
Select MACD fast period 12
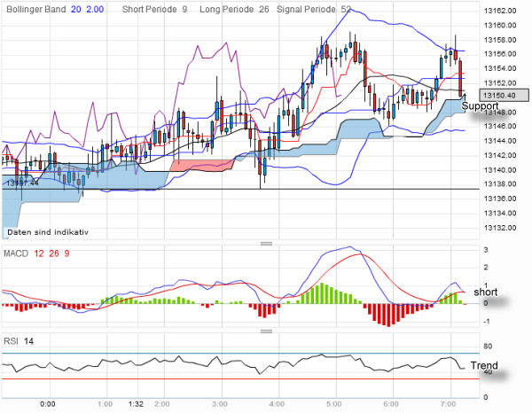click(x=39, y=253)
